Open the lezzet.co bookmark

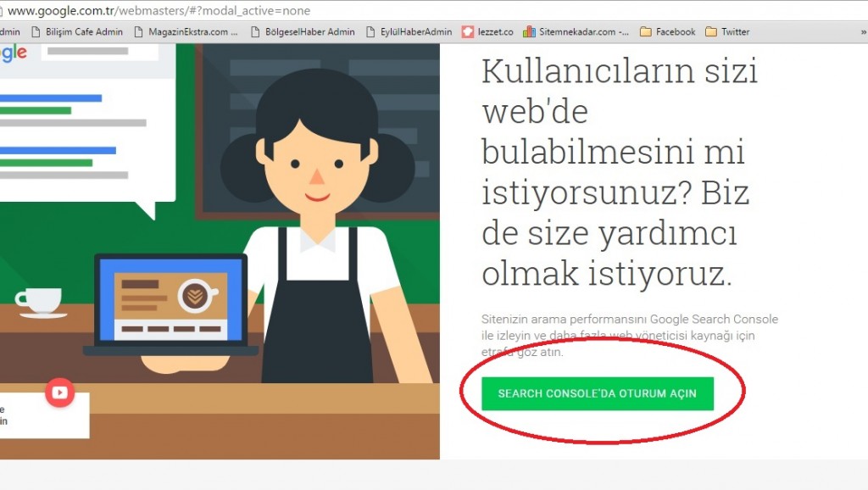pos(487,32)
